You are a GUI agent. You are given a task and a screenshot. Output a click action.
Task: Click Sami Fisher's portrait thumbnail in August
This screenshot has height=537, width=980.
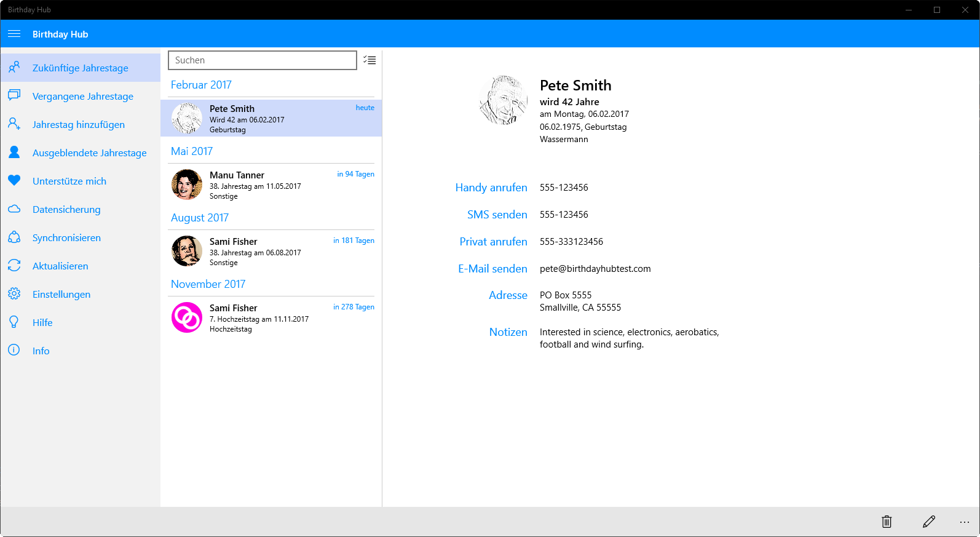pyautogui.click(x=187, y=251)
